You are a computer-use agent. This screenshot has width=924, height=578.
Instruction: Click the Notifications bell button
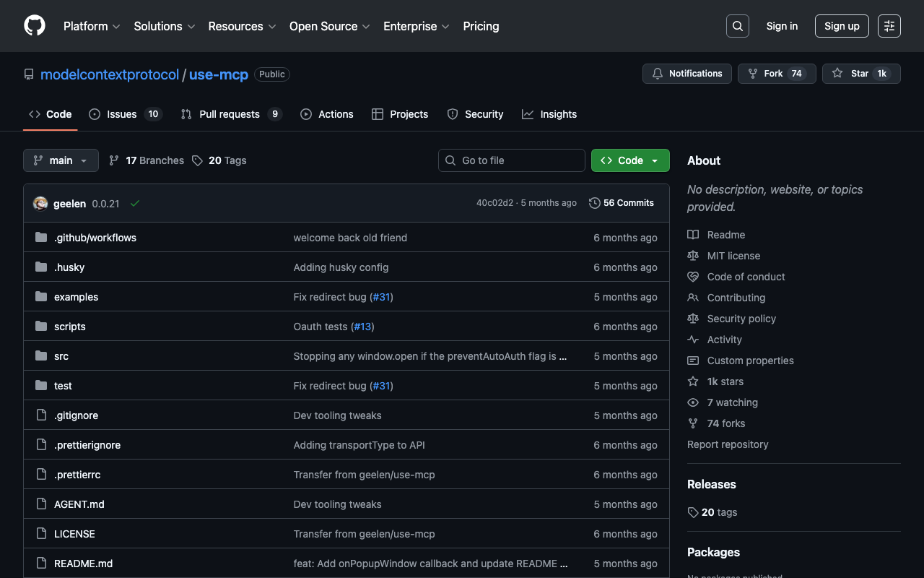click(687, 74)
